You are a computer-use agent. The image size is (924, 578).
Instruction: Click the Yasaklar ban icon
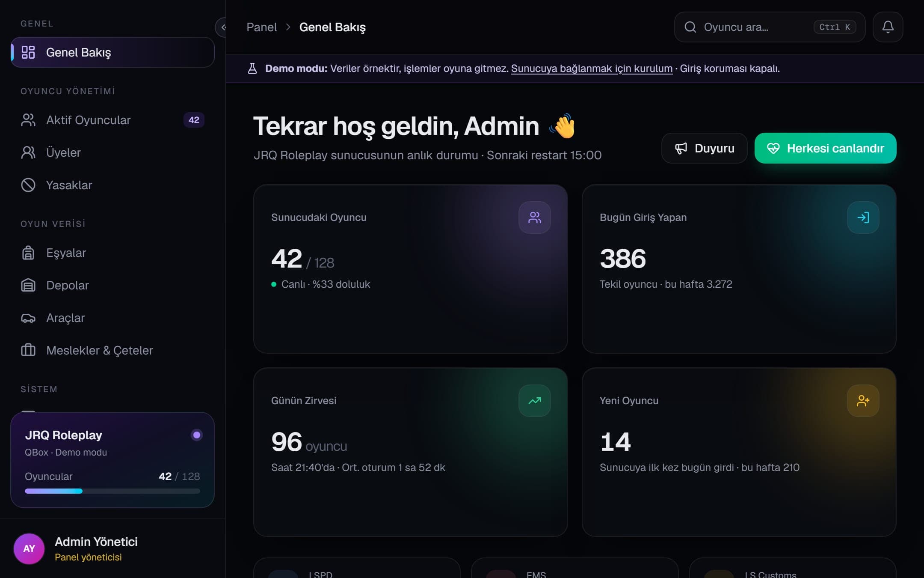(x=28, y=185)
